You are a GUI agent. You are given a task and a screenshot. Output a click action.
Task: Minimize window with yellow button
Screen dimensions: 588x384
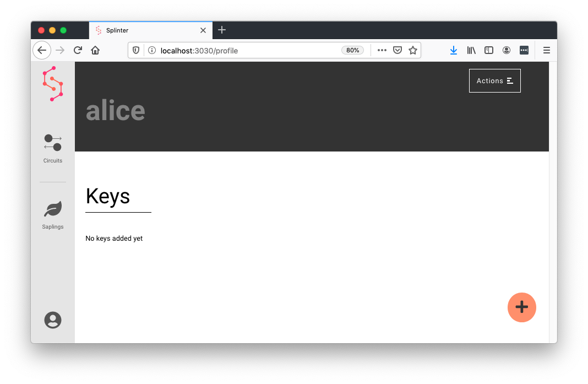coord(52,30)
